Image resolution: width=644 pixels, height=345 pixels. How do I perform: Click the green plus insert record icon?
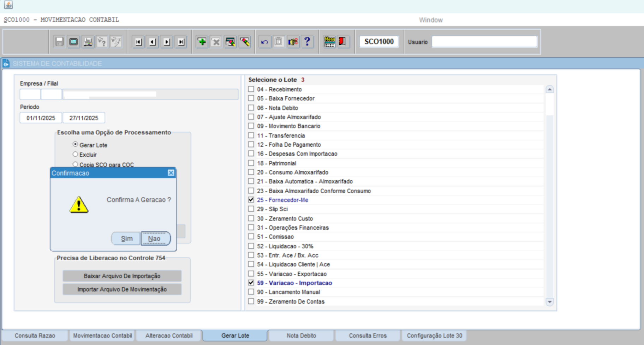[202, 42]
